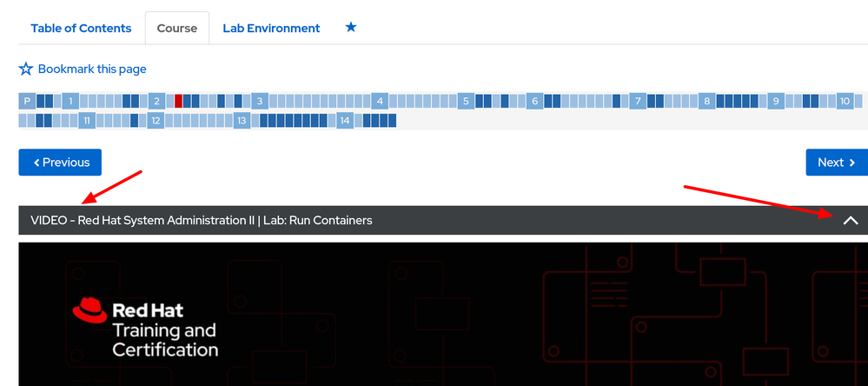Image resolution: width=868 pixels, height=386 pixels.
Task: Select the red current-page progress block
Action: coord(178,101)
